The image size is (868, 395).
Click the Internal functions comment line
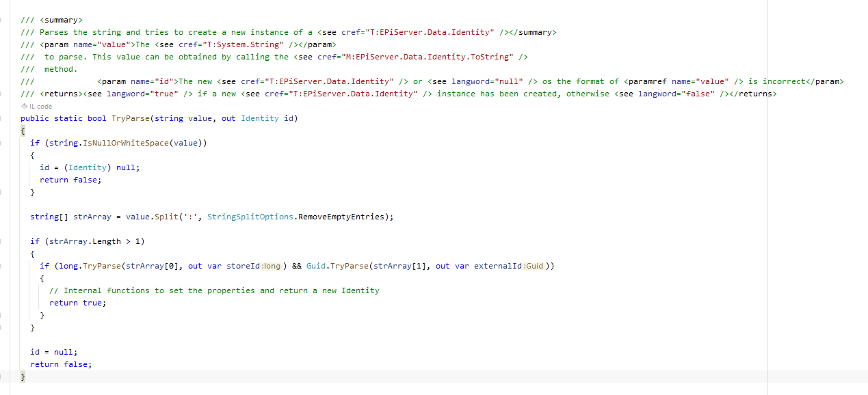pos(214,290)
